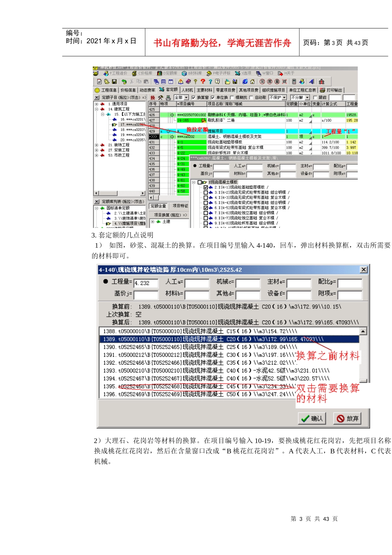Click the 人工a= field in 4-140 dialog
Viewport: 392px width, 555px height.
pos(197,283)
